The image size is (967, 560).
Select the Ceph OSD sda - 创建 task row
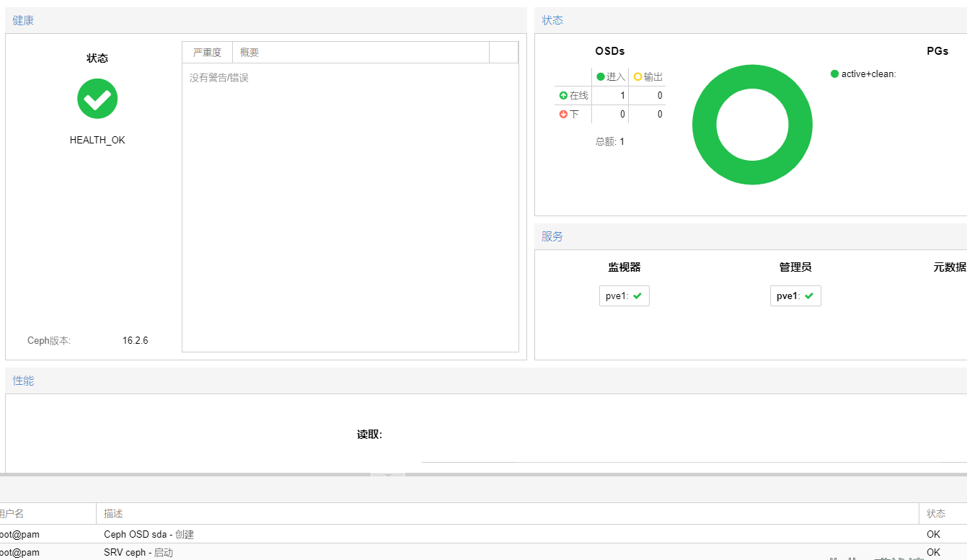(483, 535)
